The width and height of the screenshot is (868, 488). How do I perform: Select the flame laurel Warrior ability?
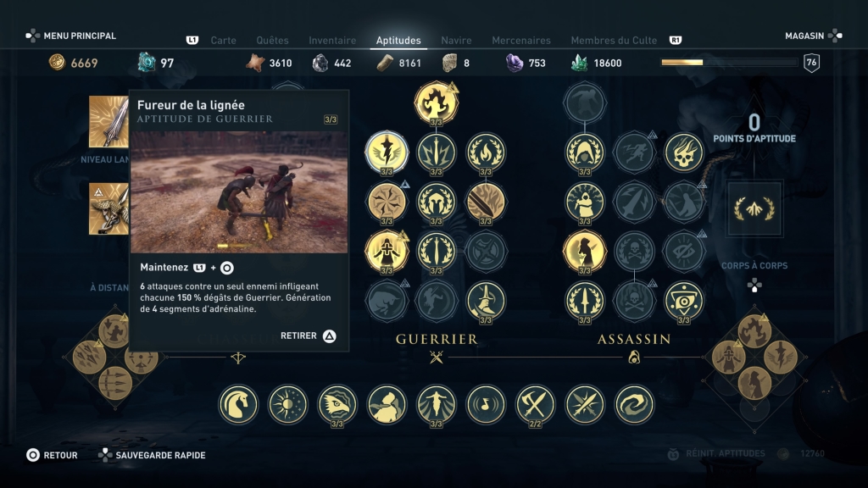486,152
